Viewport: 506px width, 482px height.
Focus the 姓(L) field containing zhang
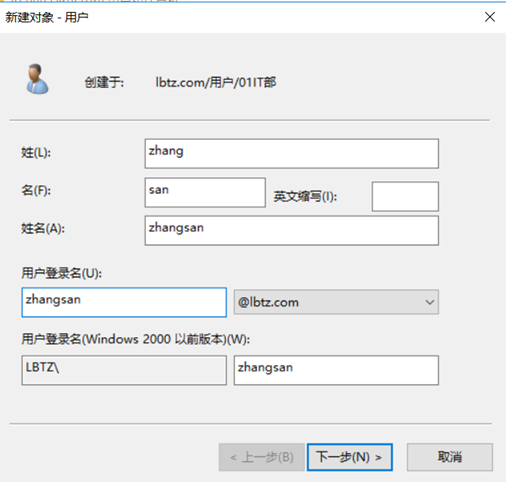(x=292, y=154)
